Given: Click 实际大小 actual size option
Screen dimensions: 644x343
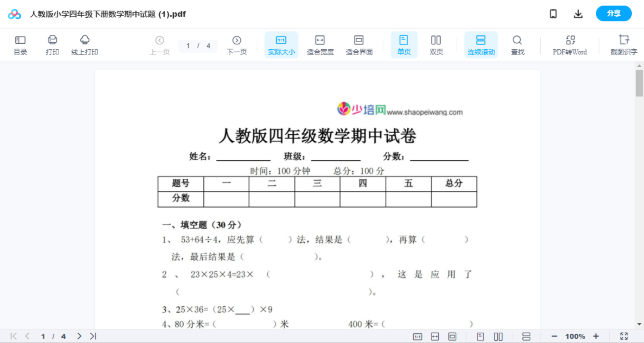Looking at the screenshot, I should [x=281, y=45].
